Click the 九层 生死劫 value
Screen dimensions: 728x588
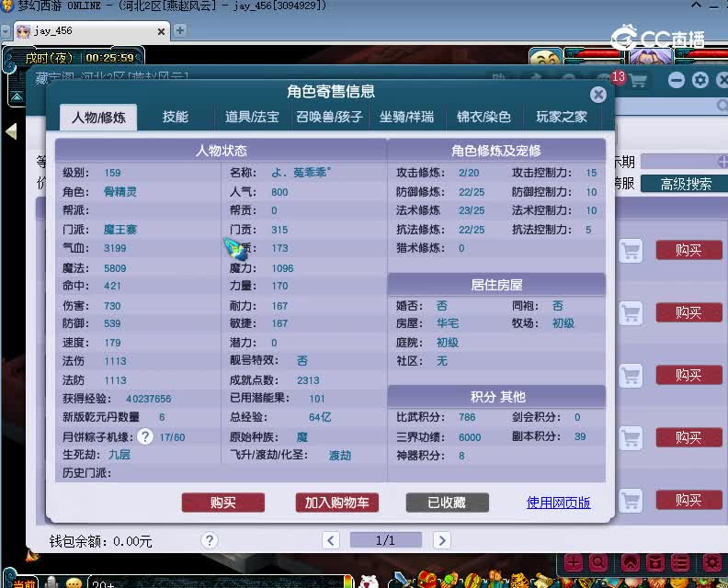(x=119, y=455)
